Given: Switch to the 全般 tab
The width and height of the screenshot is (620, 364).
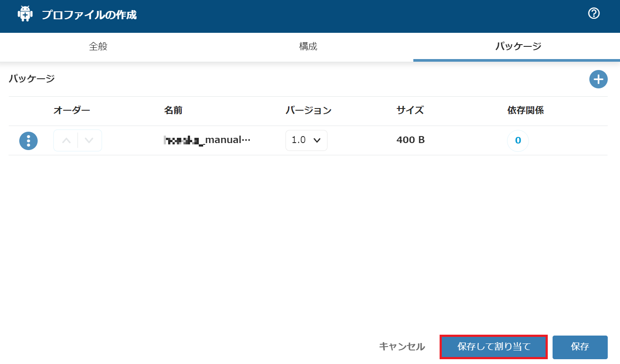Looking at the screenshot, I should 98,46.
